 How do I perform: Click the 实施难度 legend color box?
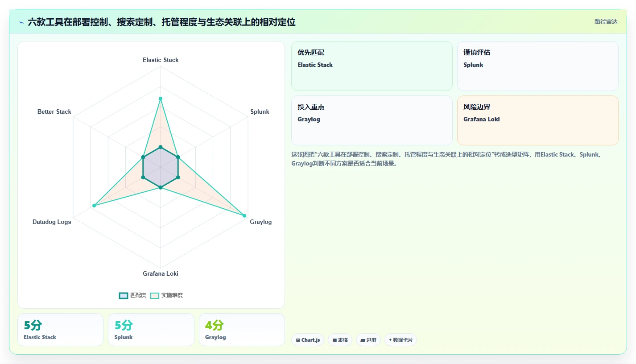155,295
